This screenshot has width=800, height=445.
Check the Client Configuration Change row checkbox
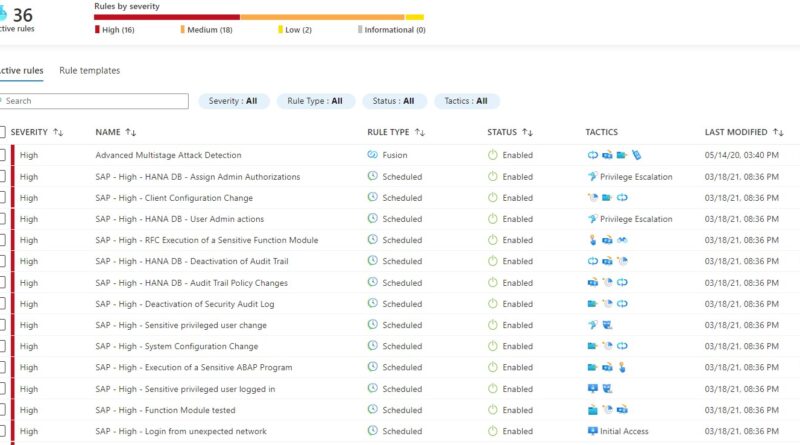(2, 197)
